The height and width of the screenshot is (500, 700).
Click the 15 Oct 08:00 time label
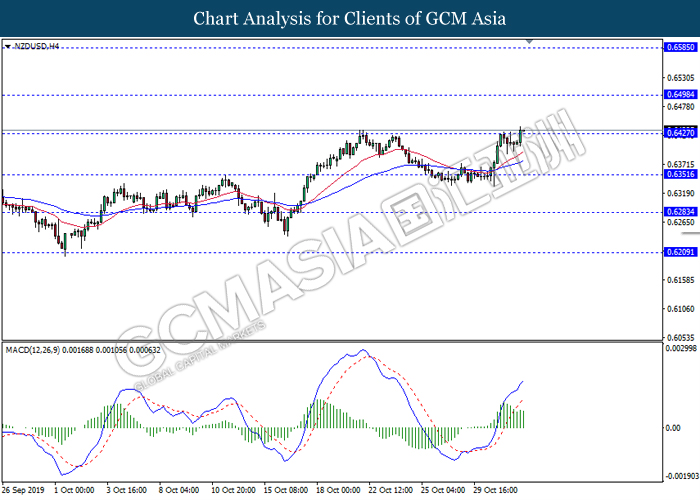tap(286, 490)
